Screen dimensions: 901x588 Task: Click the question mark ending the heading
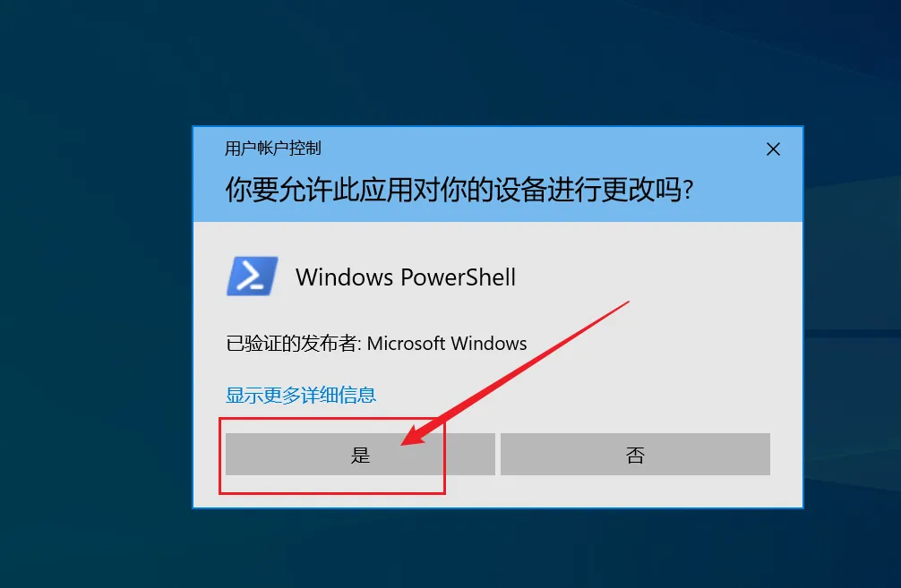point(689,191)
